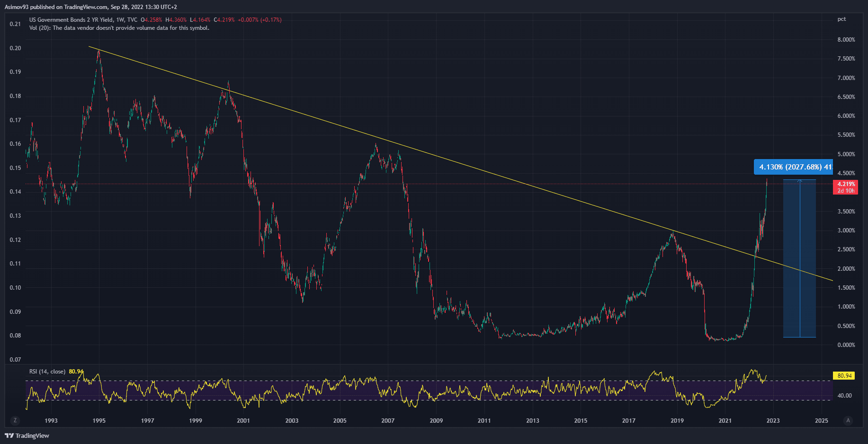Click the pct unit label on price axis

click(x=841, y=19)
